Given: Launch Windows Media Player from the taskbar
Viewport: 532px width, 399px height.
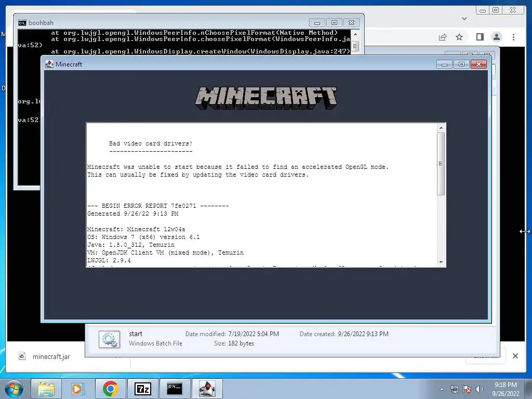Looking at the screenshot, I should coord(77,389).
